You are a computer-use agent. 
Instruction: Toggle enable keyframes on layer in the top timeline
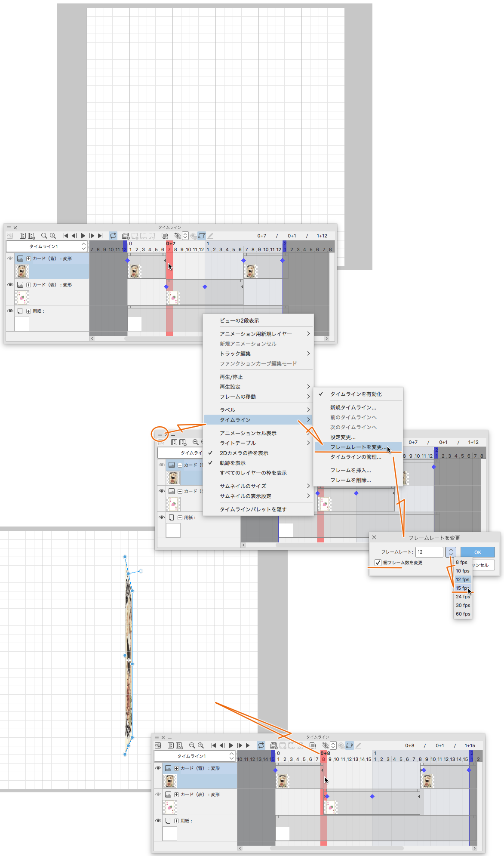click(x=202, y=236)
